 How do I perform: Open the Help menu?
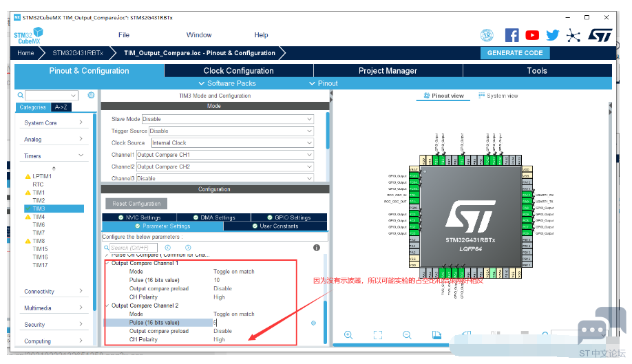pyautogui.click(x=261, y=35)
